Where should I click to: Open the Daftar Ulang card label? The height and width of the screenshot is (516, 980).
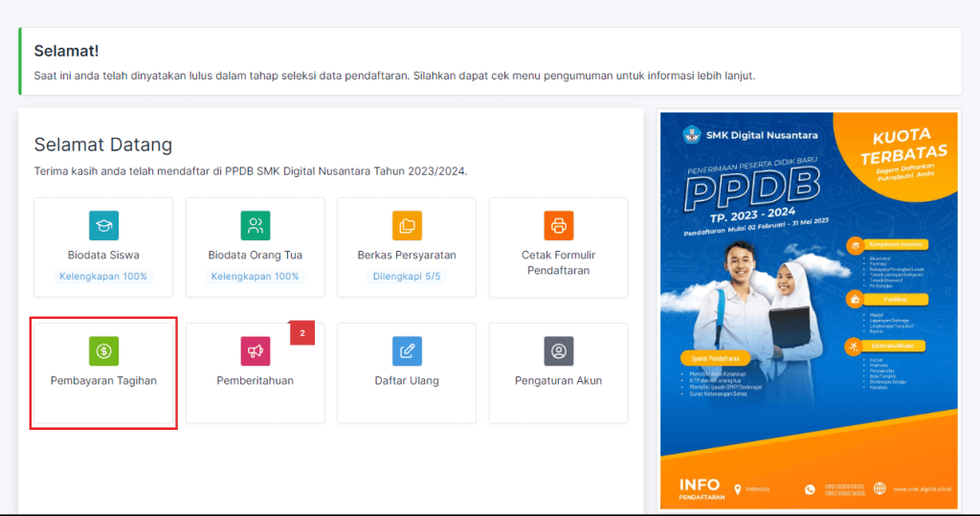407,381
